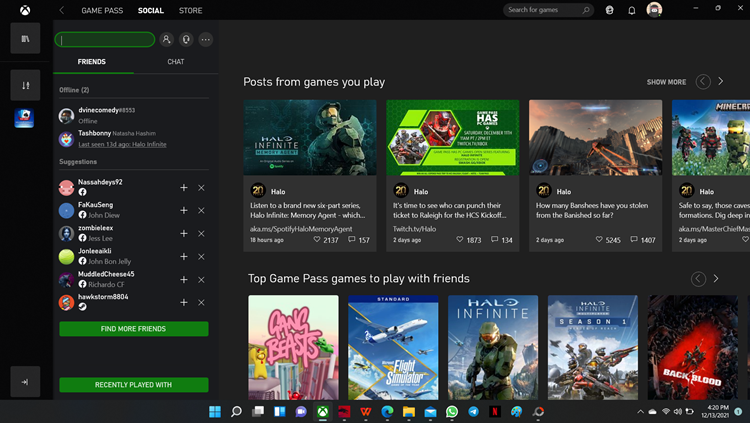The width and height of the screenshot is (750, 423).
Task: Collapse the sidebar with arrow icon
Action: coord(25,382)
